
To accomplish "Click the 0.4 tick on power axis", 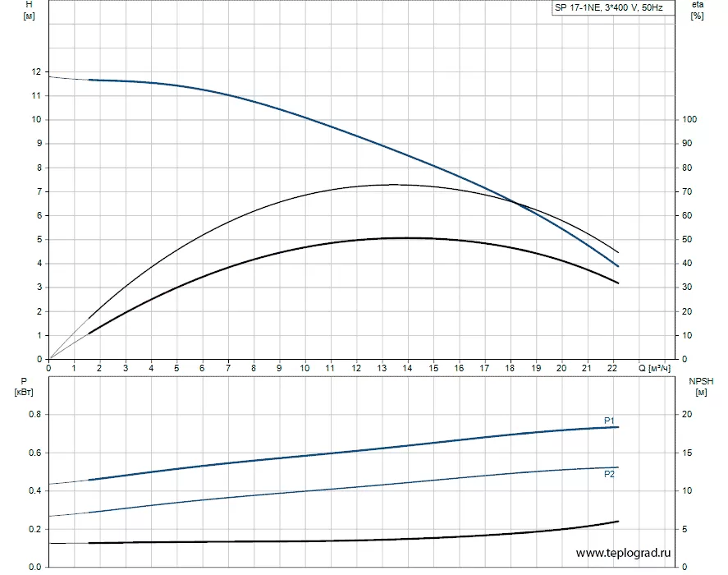I will 34,491.
